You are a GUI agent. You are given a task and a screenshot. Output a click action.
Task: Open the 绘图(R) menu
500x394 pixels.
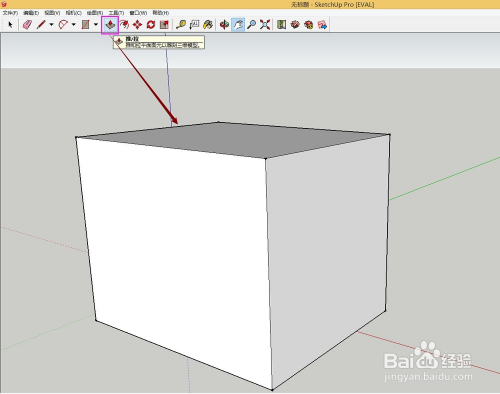coord(95,13)
